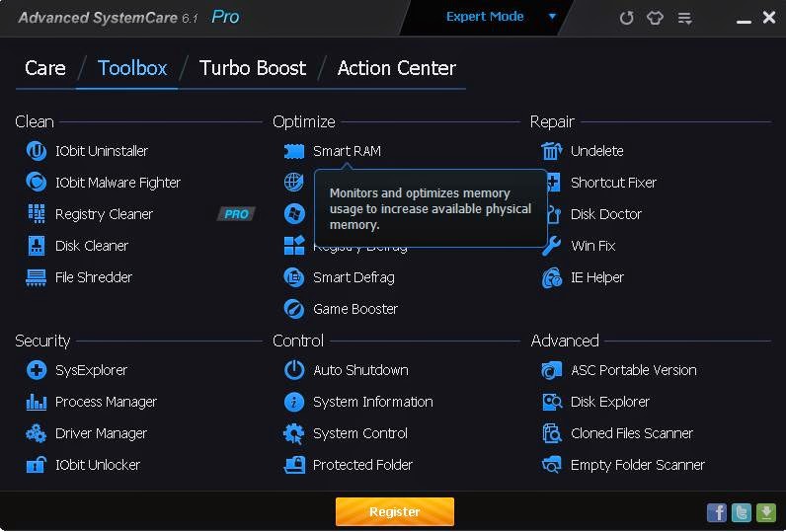The width and height of the screenshot is (786, 532).
Task: Click the File Shredder text label
Action: (94, 277)
